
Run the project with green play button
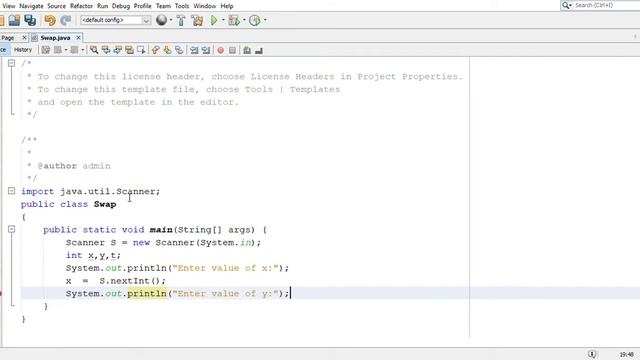click(x=214, y=20)
